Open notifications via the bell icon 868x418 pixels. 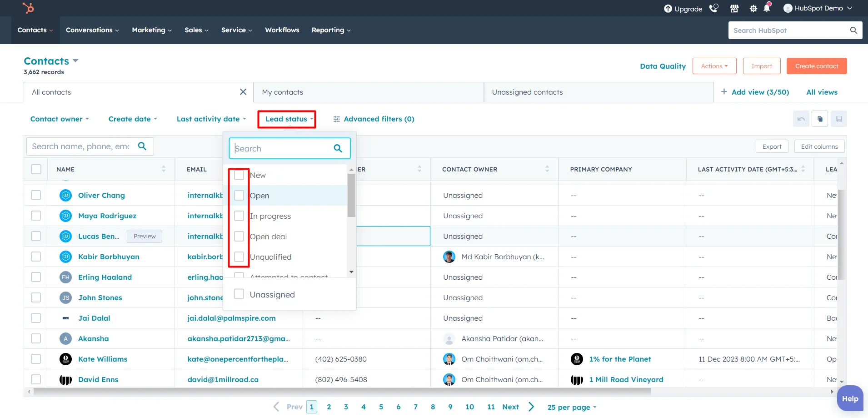(x=768, y=8)
